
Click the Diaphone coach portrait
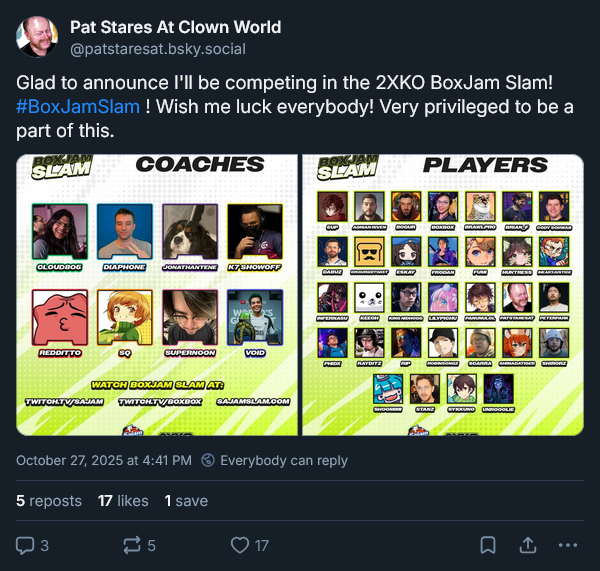click(x=125, y=232)
